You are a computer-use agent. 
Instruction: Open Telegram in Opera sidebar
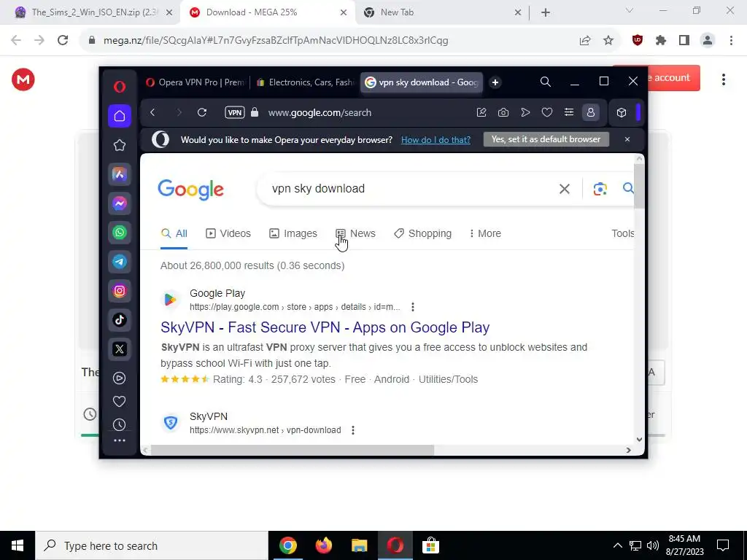119,262
